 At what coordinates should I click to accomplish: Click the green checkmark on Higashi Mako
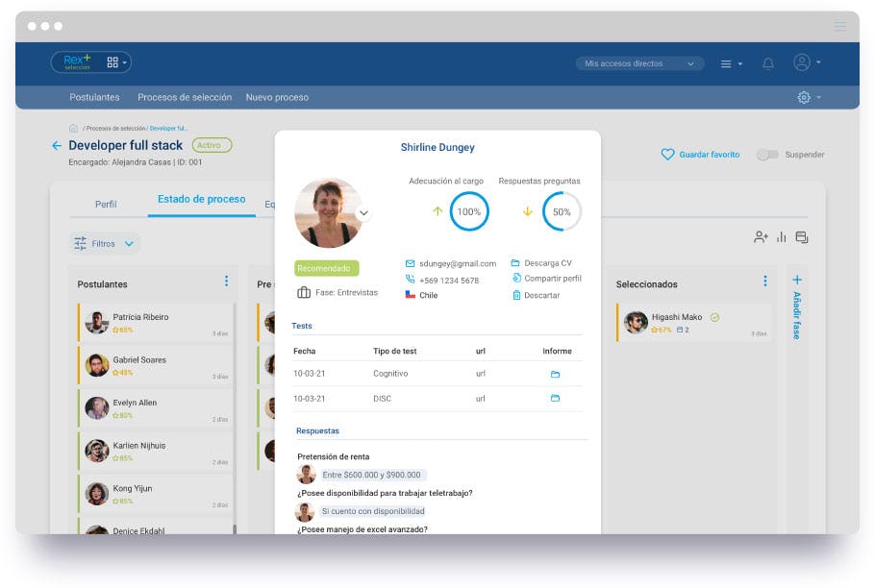pyautogui.click(x=714, y=316)
